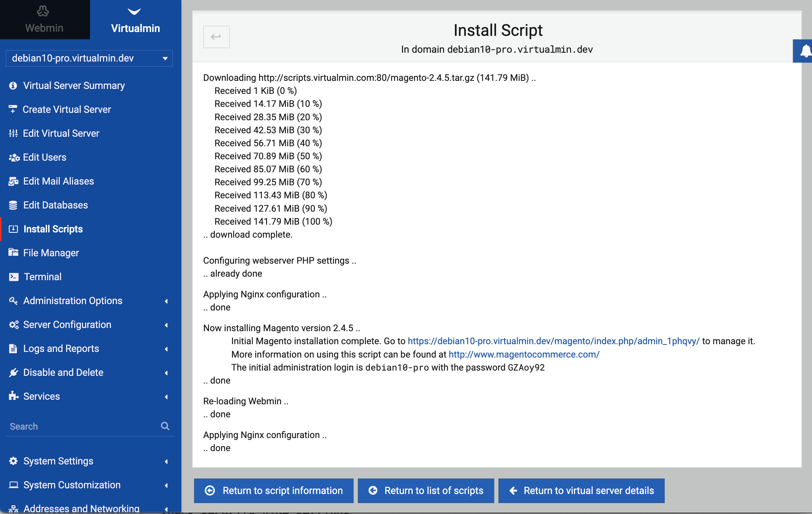Click the Administration Options key icon
This screenshot has width=812, height=514.
point(13,301)
